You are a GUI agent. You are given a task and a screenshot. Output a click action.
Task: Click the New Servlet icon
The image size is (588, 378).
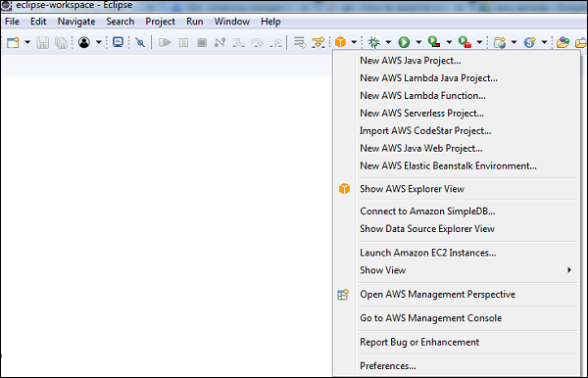pos(529,42)
